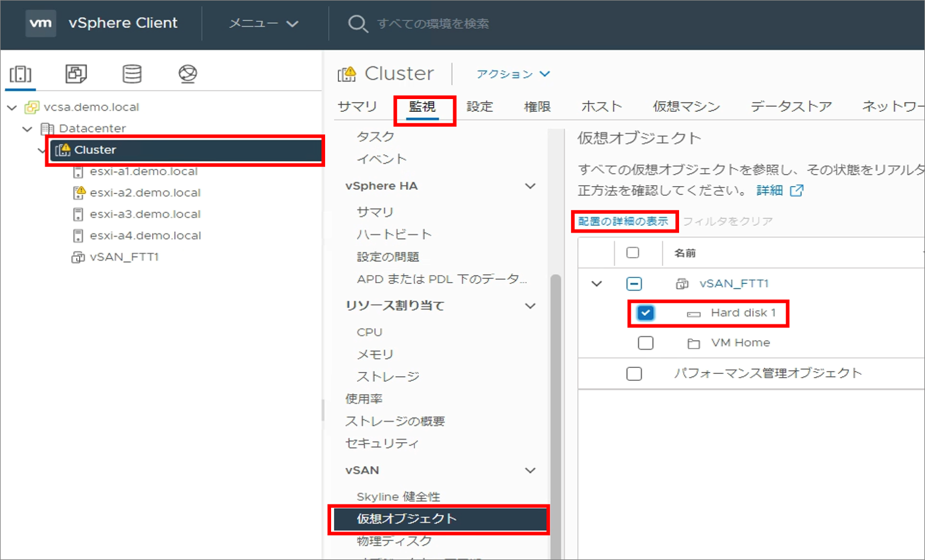This screenshot has width=925, height=560.
Task: Collapse the vSphere HA section
Action: [x=530, y=186]
